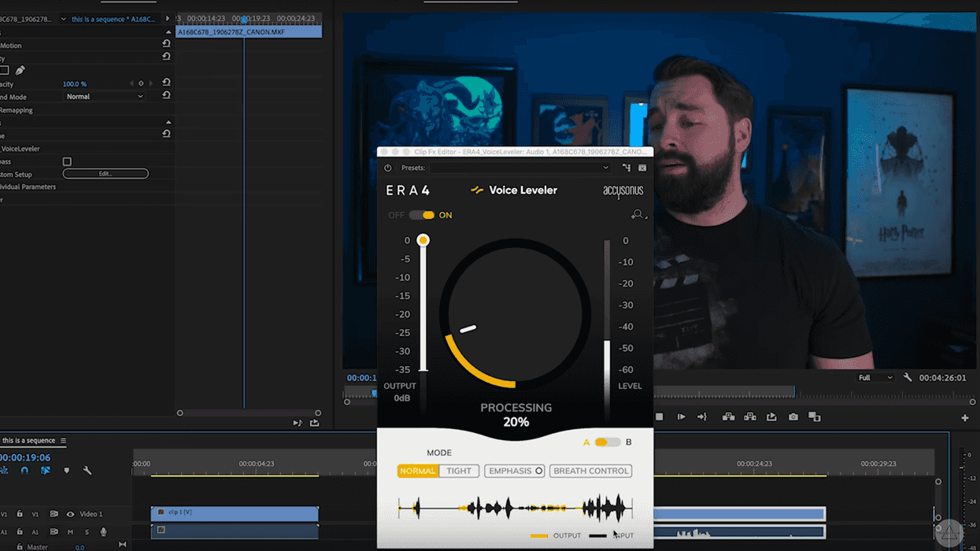Click the accusonus logo

pyautogui.click(x=623, y=190)
